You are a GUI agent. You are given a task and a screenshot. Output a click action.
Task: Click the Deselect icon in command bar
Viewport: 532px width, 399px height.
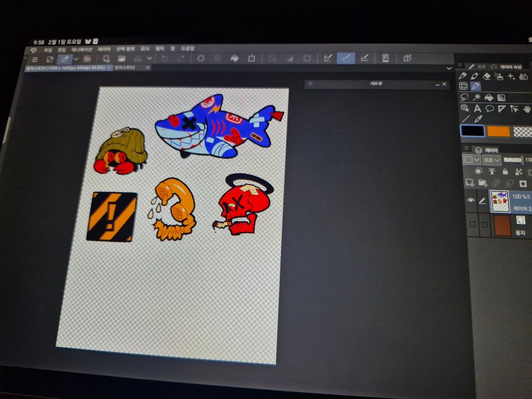[x=272, y=59]
